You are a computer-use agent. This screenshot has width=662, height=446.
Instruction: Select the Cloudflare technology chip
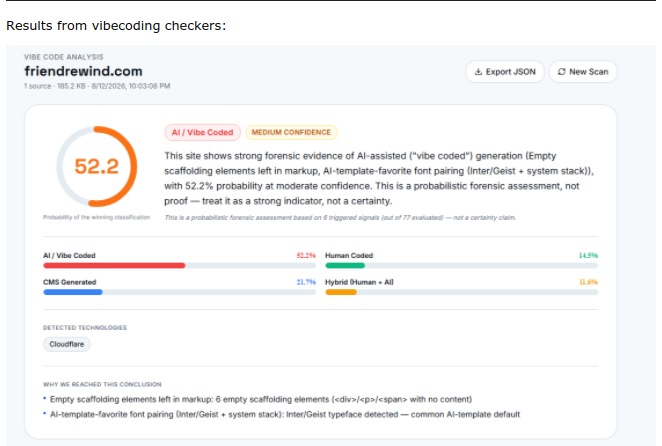[67, 344]
